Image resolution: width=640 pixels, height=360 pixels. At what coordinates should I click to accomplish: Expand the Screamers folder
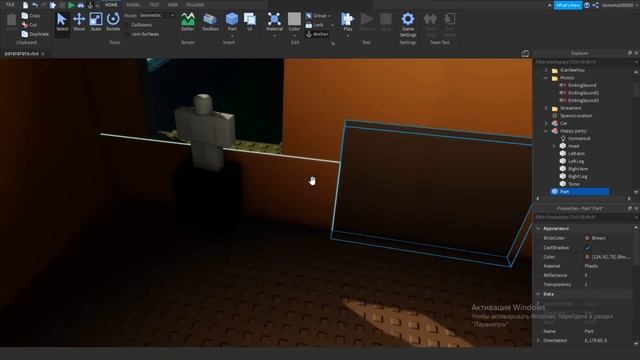pos(546,108)
